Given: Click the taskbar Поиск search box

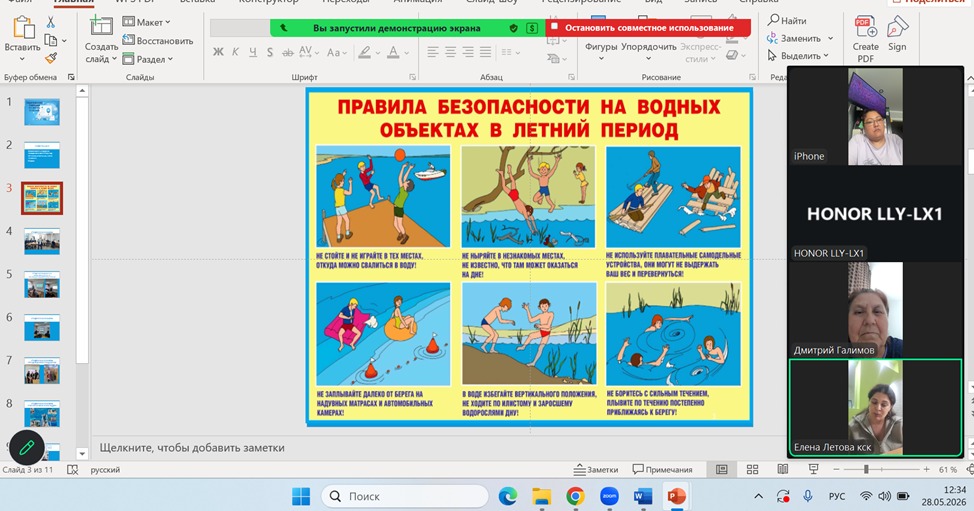Looking at the screenshot, I should (x=405, y=496).
